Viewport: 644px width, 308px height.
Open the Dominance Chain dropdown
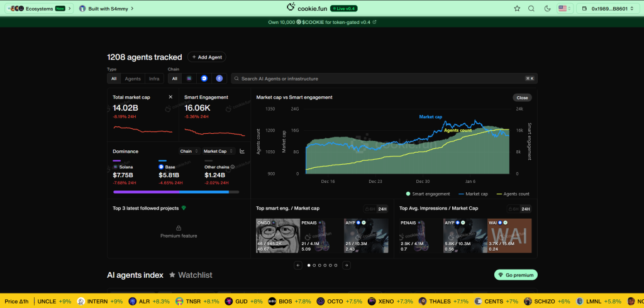189,151
